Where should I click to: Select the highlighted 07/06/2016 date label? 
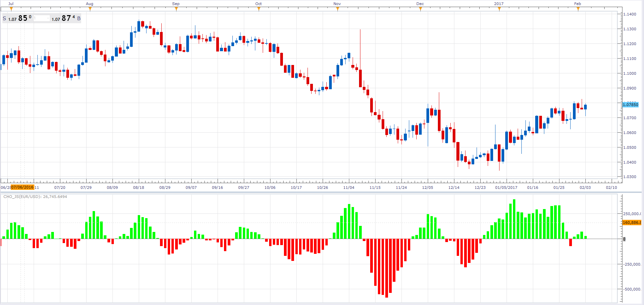22,187
